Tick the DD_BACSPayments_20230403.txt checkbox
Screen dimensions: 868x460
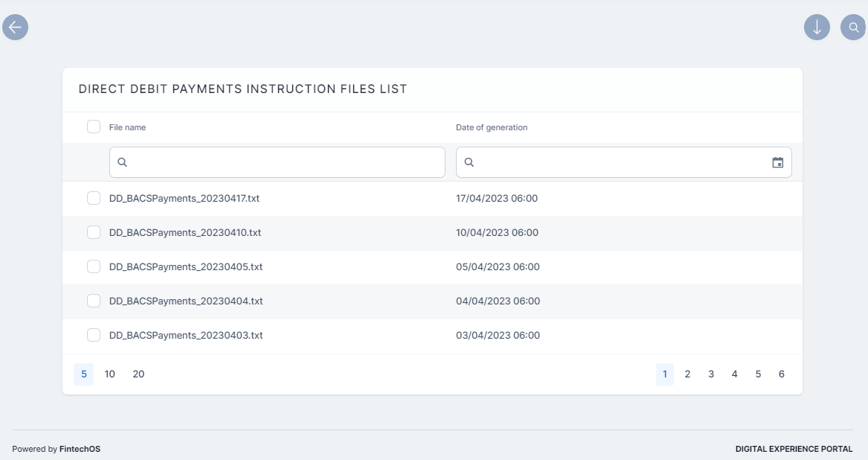click(94, 335)
